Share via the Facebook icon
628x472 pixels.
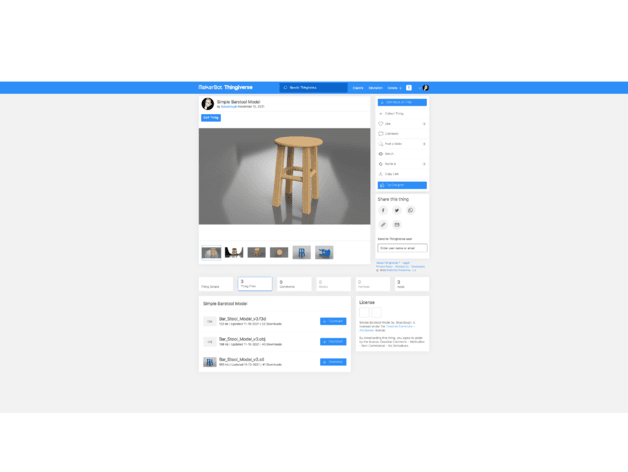[383, 210]
